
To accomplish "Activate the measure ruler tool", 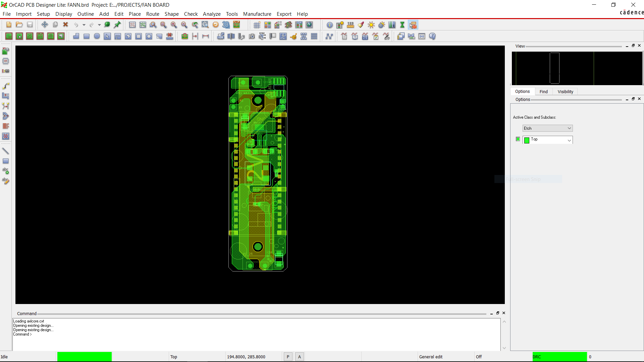I will click(351, 25).
